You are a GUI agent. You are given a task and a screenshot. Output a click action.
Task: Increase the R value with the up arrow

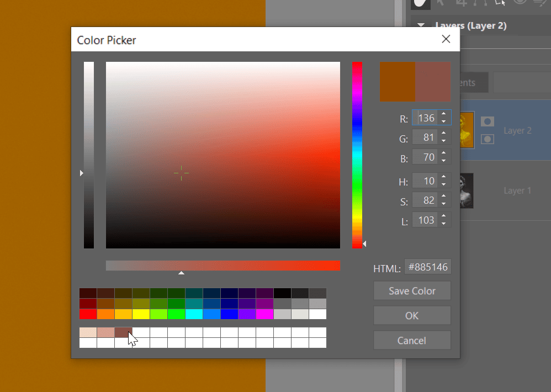pos(444,114)
